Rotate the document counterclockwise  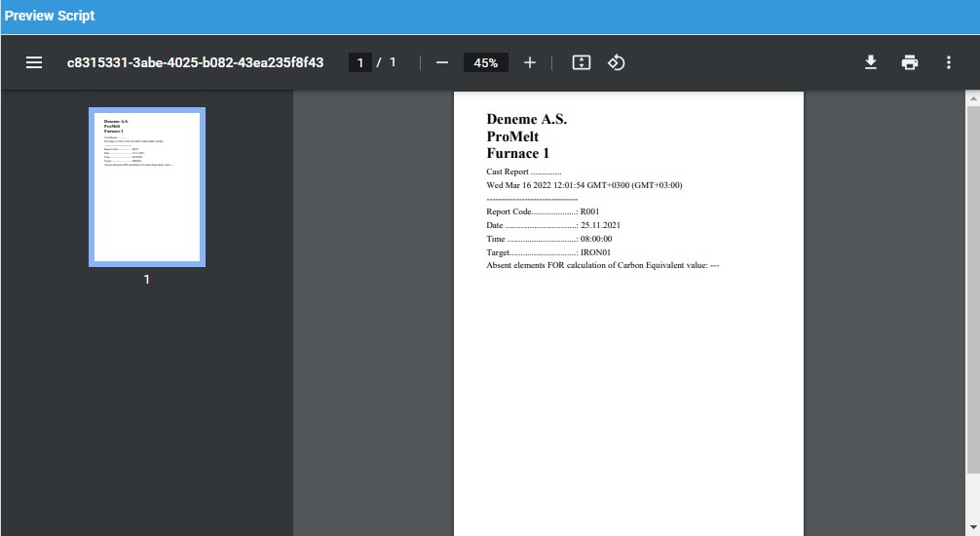coord(616,62)
